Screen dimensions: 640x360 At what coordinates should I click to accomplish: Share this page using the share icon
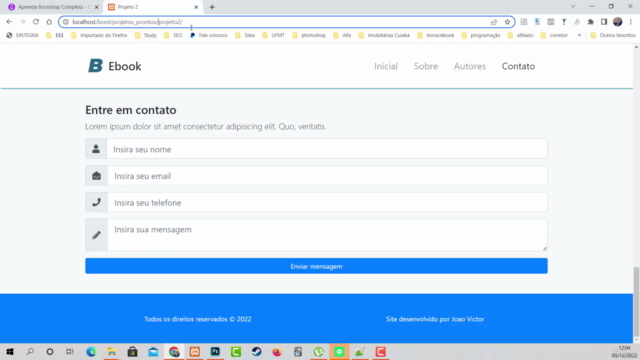494,22
